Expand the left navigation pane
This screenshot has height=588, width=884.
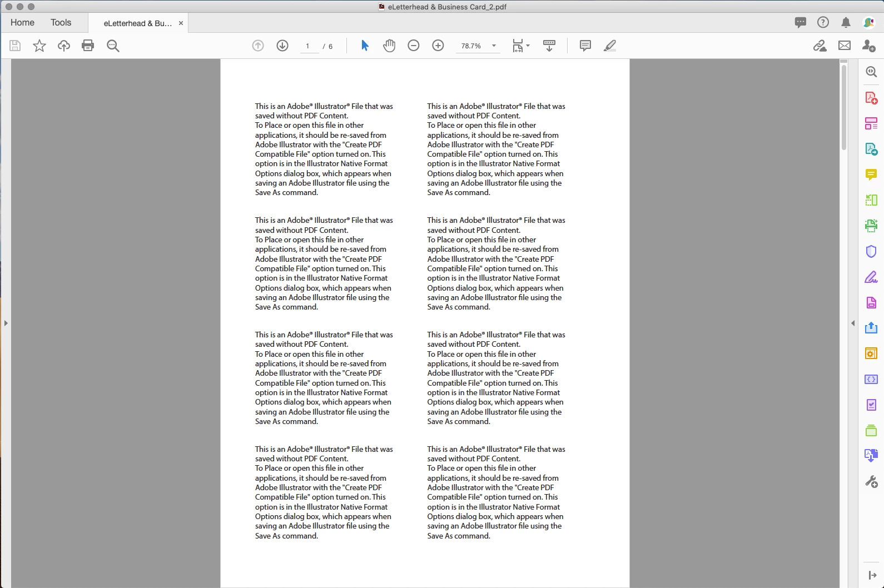coord(6,323)
